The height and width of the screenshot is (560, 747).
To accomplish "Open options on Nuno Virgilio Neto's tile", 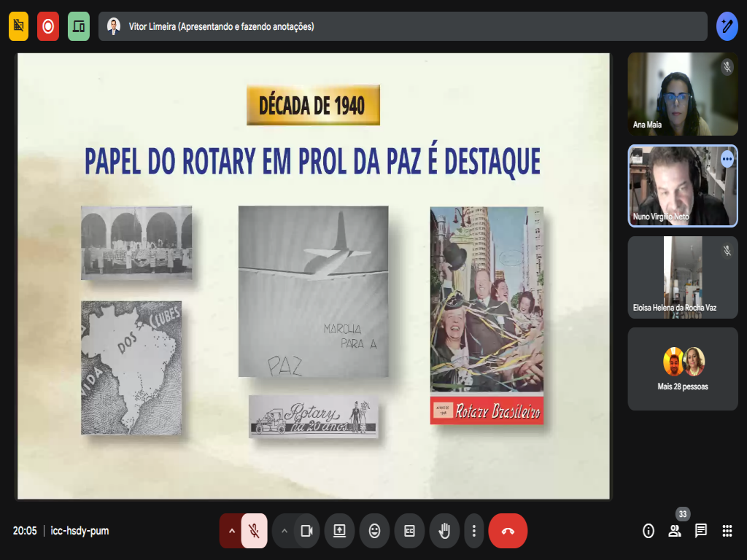I will (727, 158).
